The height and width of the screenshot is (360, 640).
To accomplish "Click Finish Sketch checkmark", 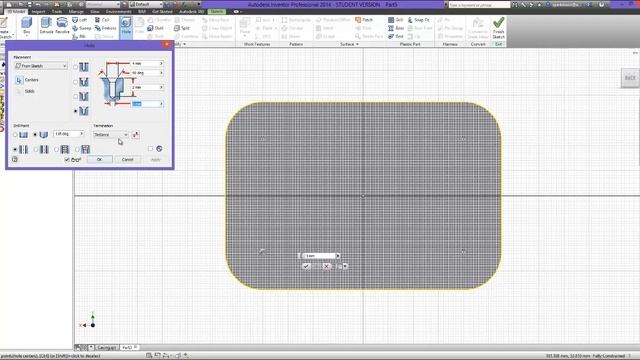I will pyautogui.click(x=498, y=27).
